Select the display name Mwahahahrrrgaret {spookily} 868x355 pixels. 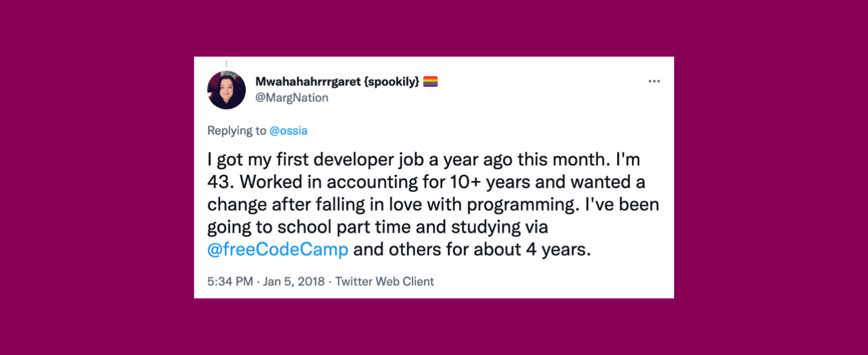337,80
